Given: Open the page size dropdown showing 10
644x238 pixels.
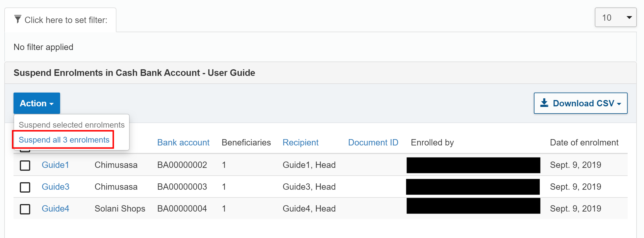Looking at the screenshot, I should [615, 18].
